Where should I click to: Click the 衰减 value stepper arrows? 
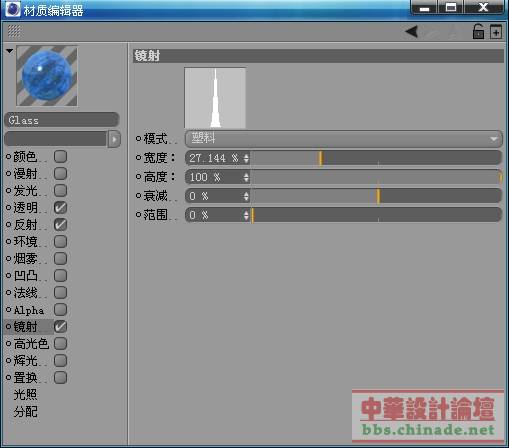pos(246,196)
